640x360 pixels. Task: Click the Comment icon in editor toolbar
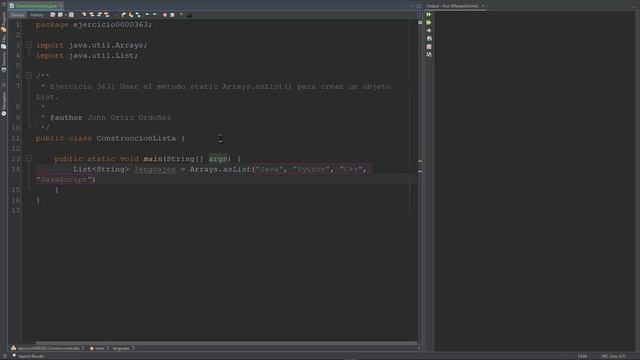[181, 14]
